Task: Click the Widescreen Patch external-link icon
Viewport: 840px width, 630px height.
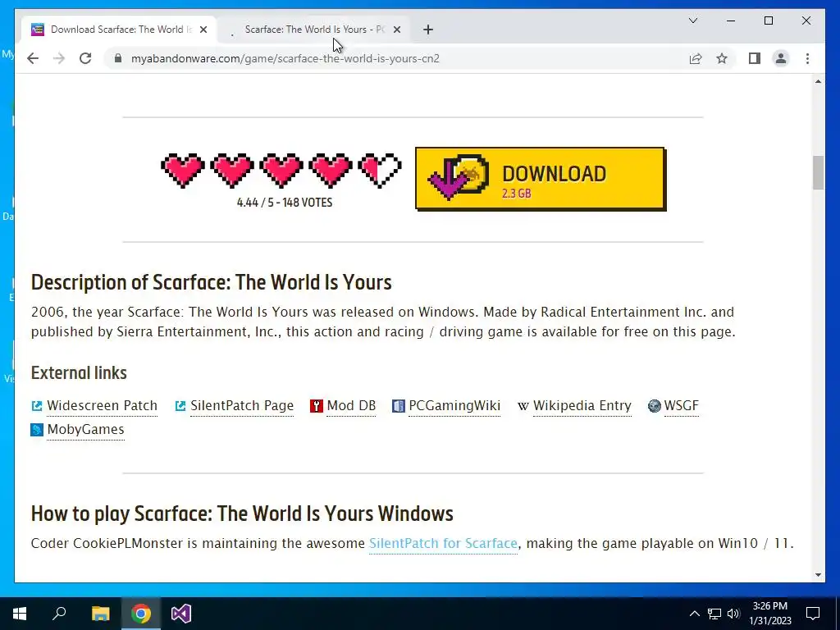Action: coord(37,406)
